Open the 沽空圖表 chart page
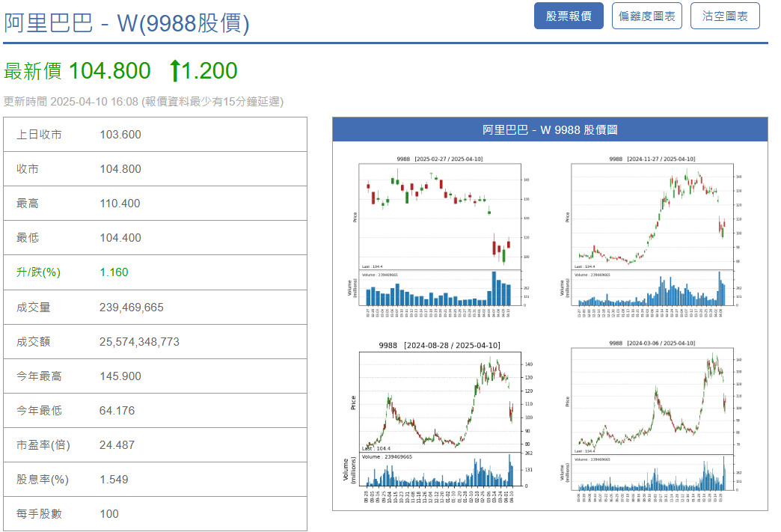Screen dimensions: 781x532 (725, 16)
